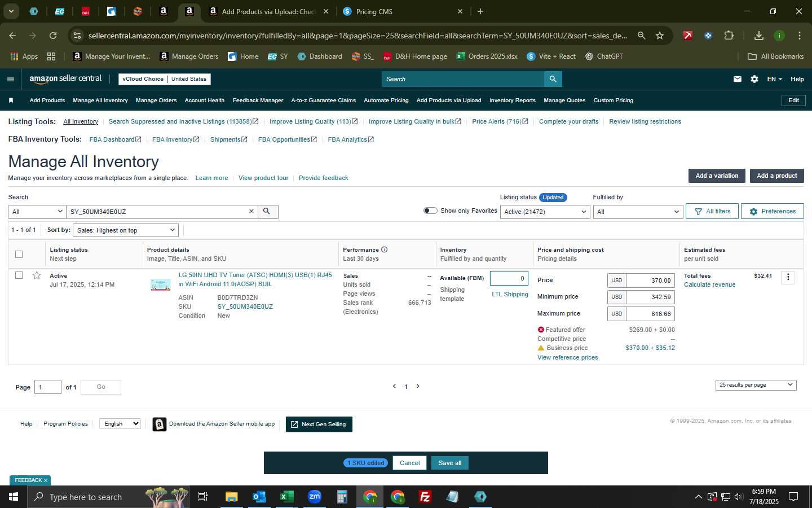Screen dimensions: 812x508
Task: Open the Listing status Active (21472) dropdown
Action: pos(545,212)
